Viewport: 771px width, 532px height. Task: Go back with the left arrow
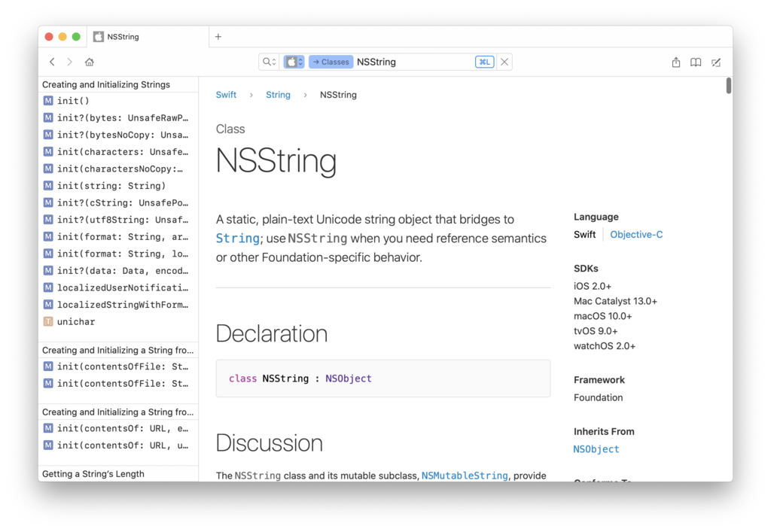click(x=52, y=62)
